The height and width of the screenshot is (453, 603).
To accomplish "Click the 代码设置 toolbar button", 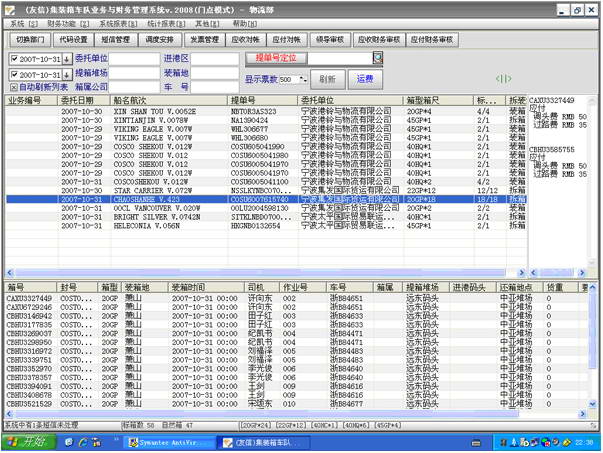I will pos(73,40).
